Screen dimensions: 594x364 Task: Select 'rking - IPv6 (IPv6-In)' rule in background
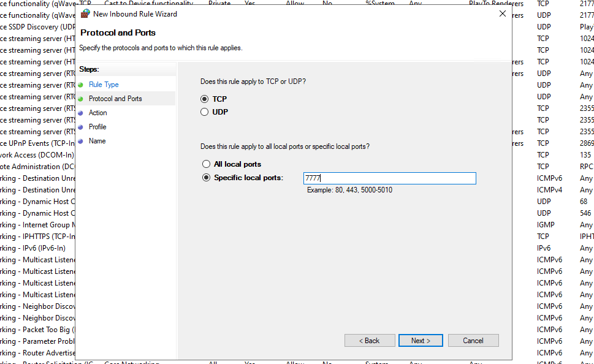pyautogui.click(x=33, y=248)
